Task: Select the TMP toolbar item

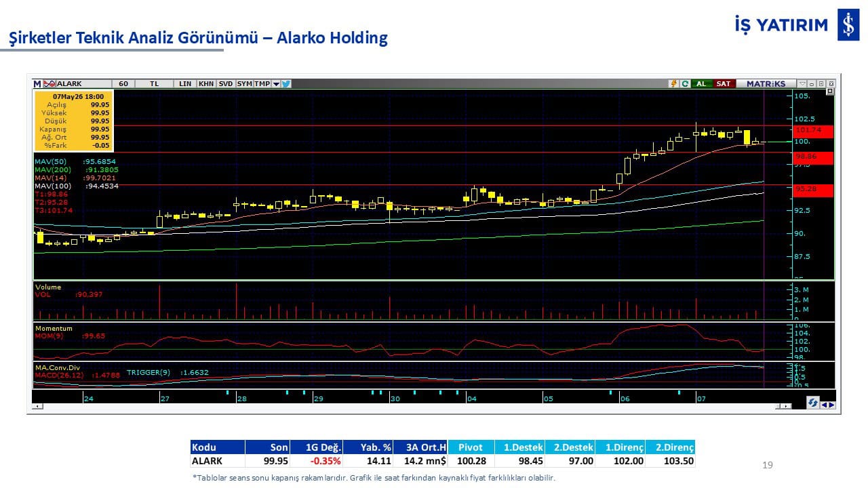Action: pos(262,84)
